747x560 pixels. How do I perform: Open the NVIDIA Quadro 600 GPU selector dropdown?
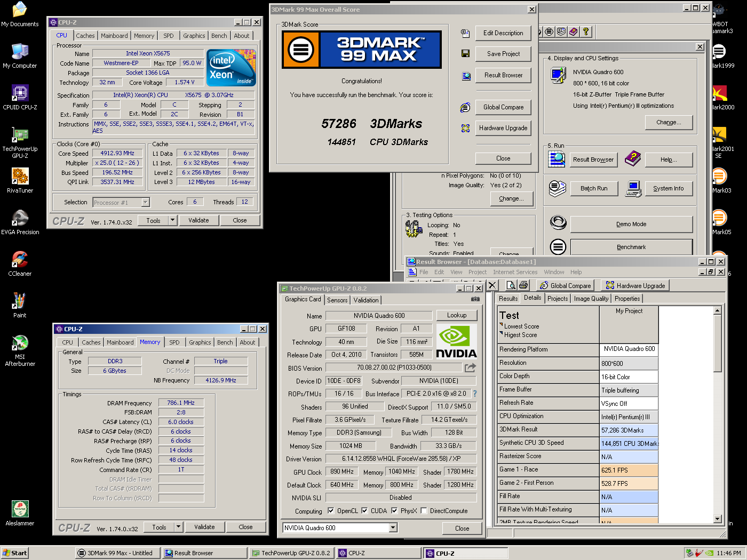393,528
